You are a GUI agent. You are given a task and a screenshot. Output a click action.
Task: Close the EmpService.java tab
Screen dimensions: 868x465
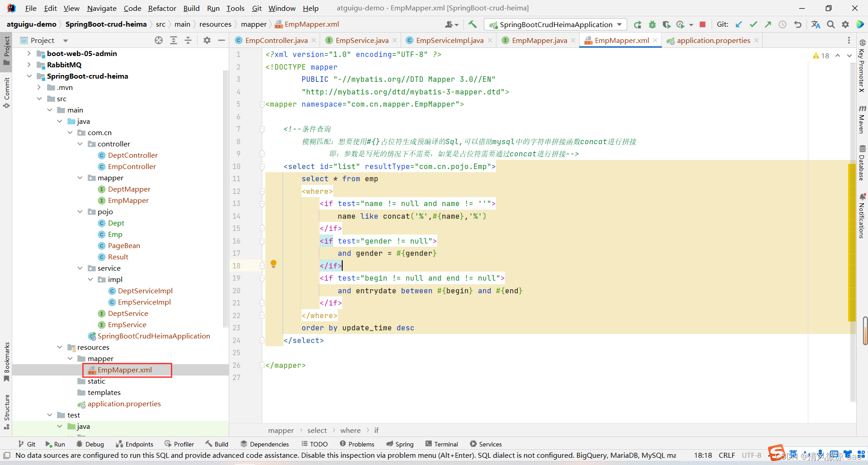click(395, 40)
